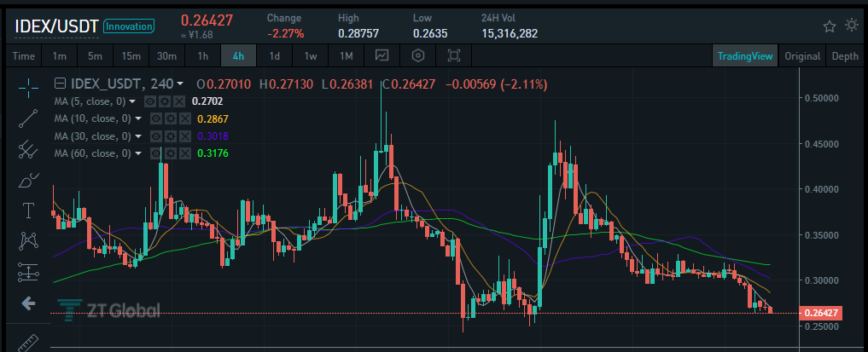The width and height of the screenshot is (868, 352).
Task: Open settings for MA 30 indicator
Action: tap(171, 136)
